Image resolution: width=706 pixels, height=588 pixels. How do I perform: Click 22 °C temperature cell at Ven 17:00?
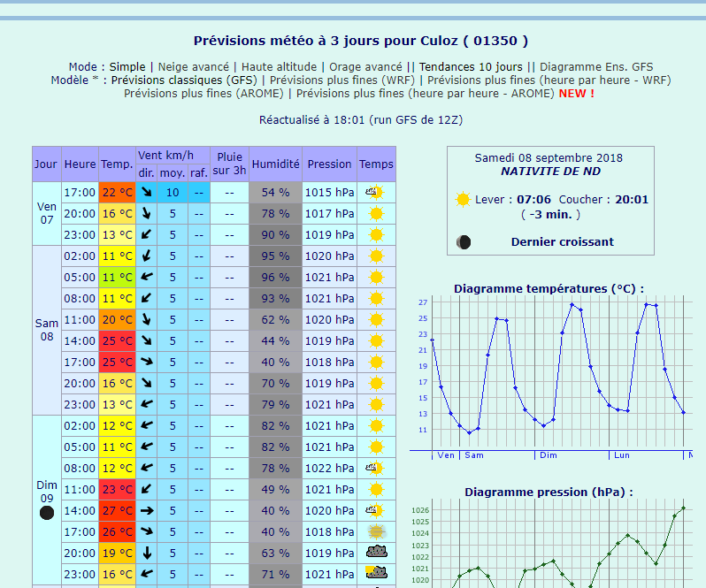[117, 193]
